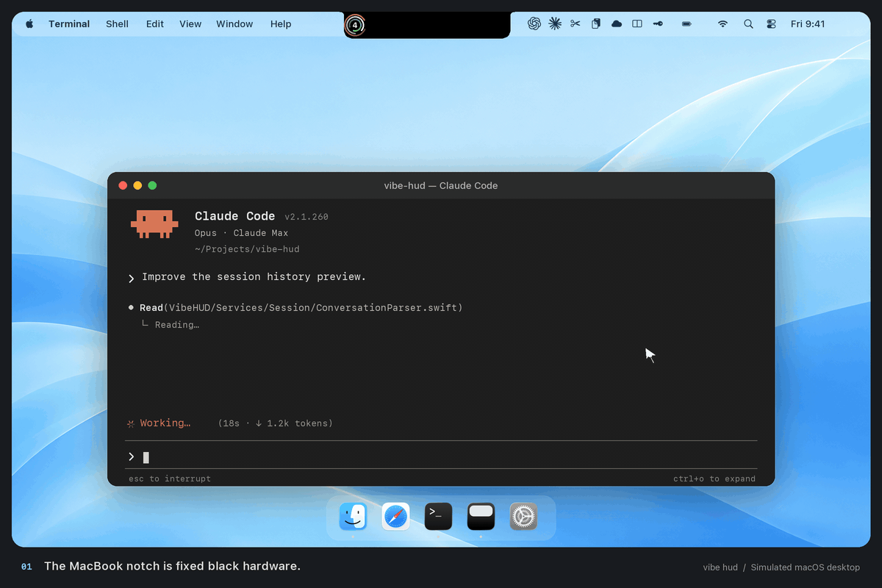Click the Claude Code pixel mascot logo
The image size is (882, 588).
click(x=154, y=224)
